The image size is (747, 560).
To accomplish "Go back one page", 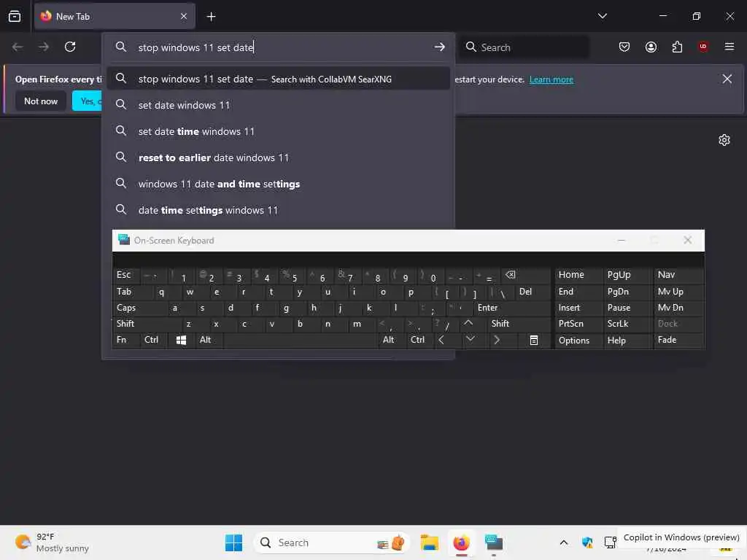I will 18,47.
